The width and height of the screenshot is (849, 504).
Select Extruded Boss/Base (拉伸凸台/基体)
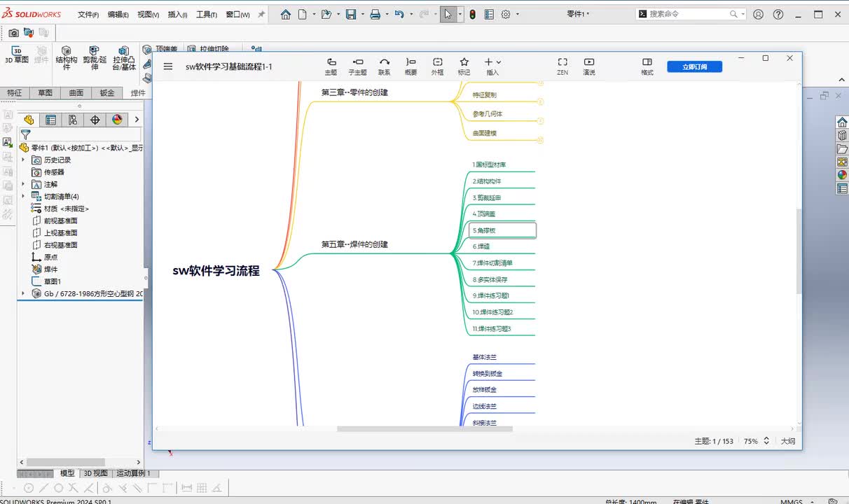(124, 58)
